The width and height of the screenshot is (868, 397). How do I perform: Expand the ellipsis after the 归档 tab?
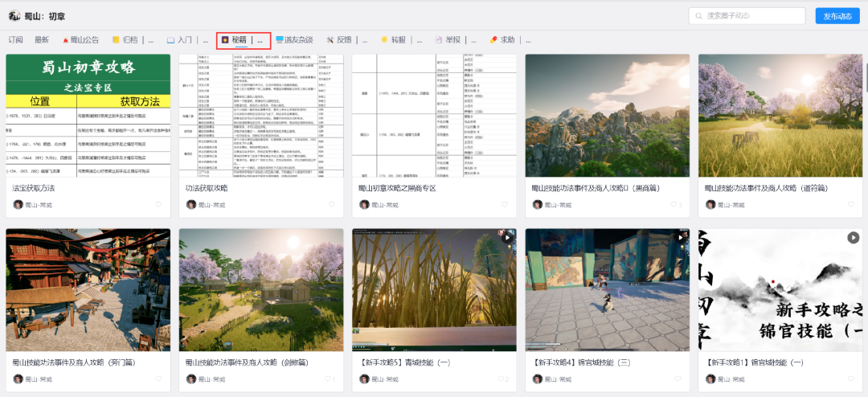click(x=151, y=40)
